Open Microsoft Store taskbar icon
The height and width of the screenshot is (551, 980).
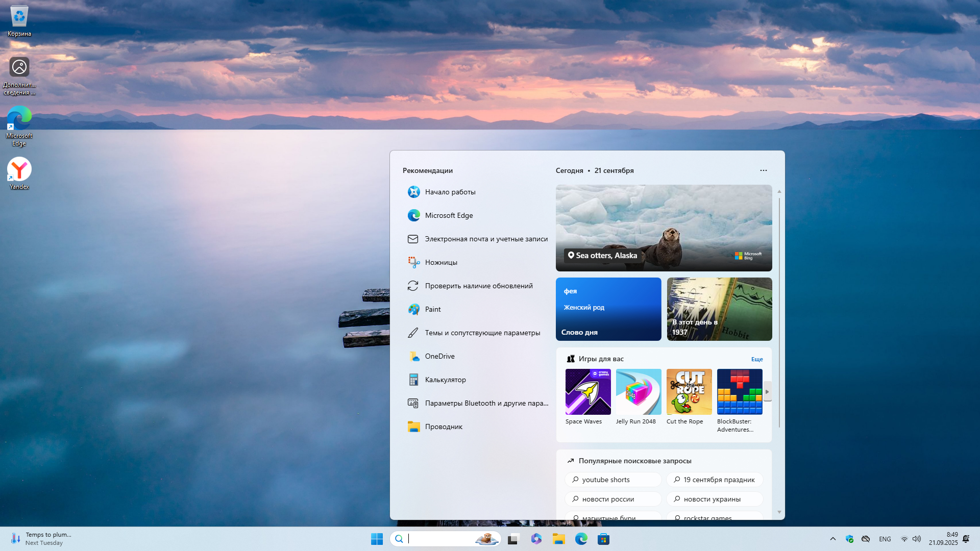coord(603,539)
